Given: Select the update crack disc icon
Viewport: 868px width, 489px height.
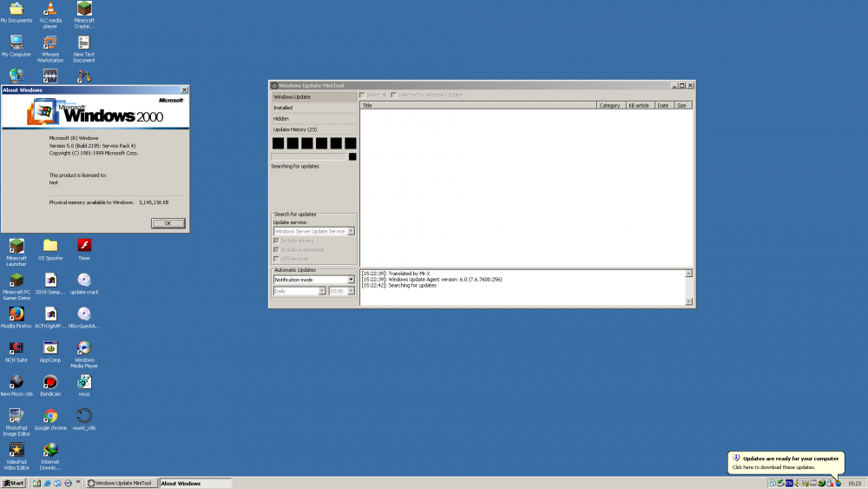Looking at the screenshot, I should (84, 284).
